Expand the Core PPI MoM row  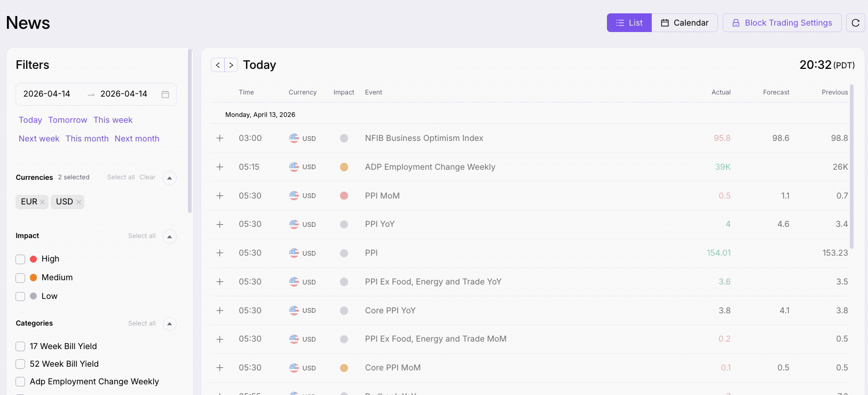coord(220,368)
